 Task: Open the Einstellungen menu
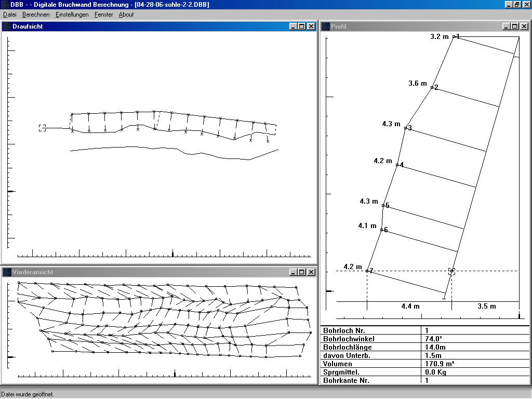click(72, 15)
